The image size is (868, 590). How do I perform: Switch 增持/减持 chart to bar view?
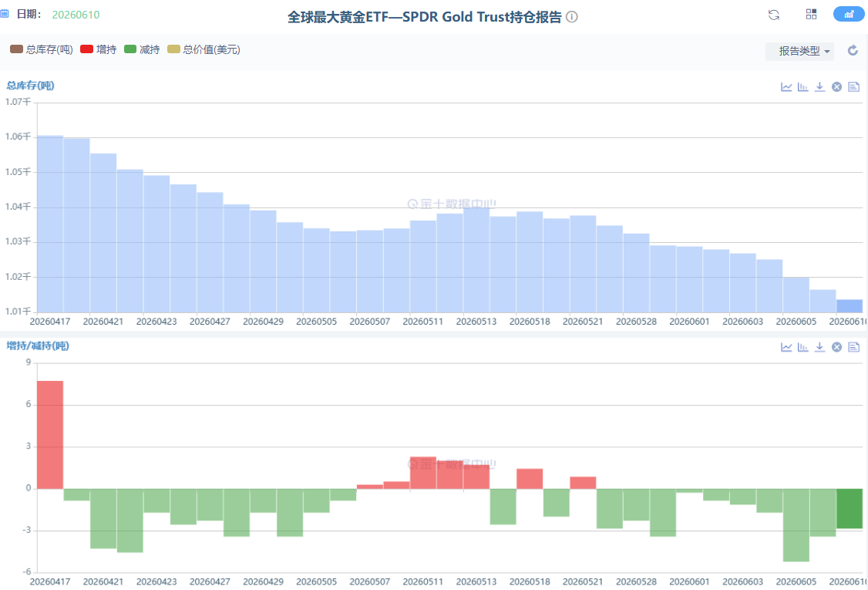[802, 347]
